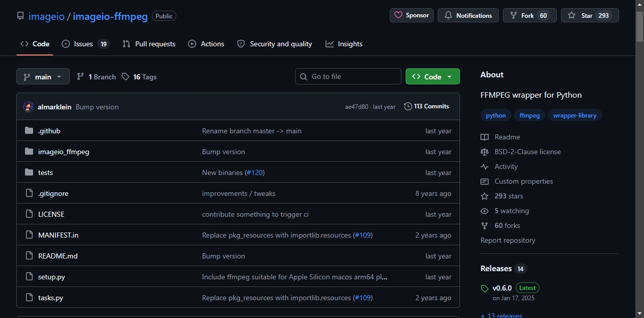Open #109 link in tasks.py row

click(363, 298)
